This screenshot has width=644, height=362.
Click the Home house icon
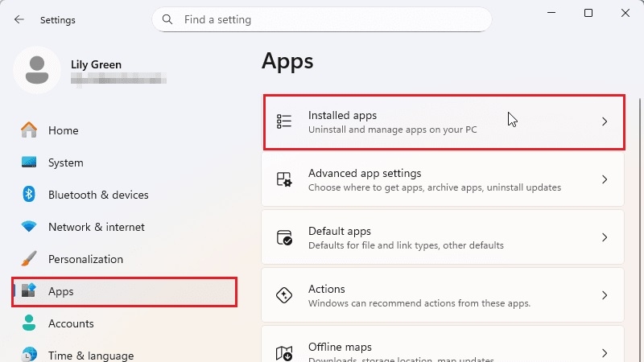pyautogui.click(x=29, y=130)
